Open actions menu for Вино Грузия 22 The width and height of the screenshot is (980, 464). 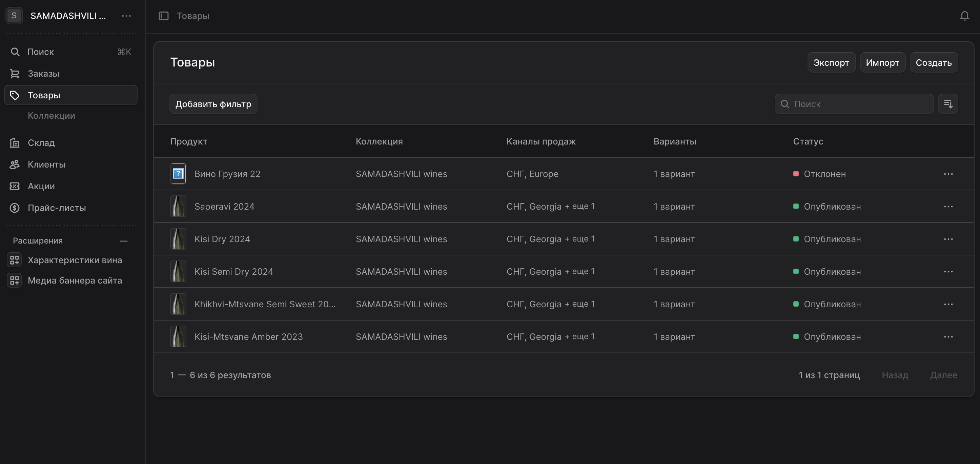pos(948,174)
